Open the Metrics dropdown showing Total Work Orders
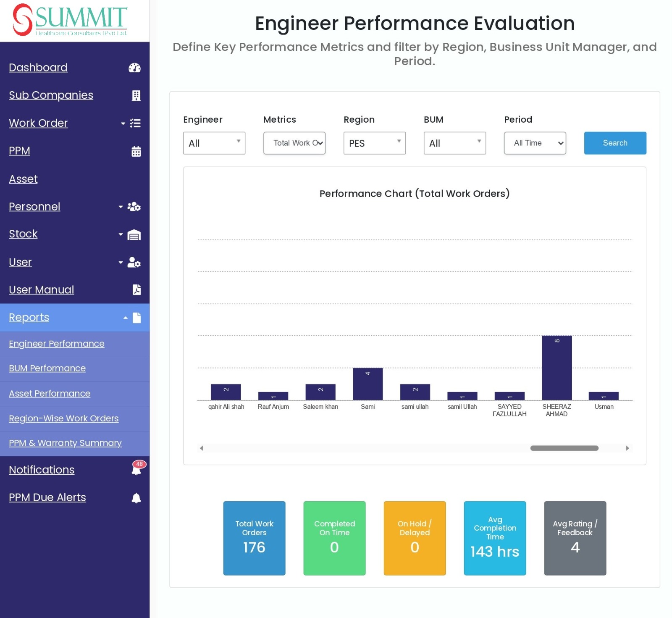 point(294,143)
